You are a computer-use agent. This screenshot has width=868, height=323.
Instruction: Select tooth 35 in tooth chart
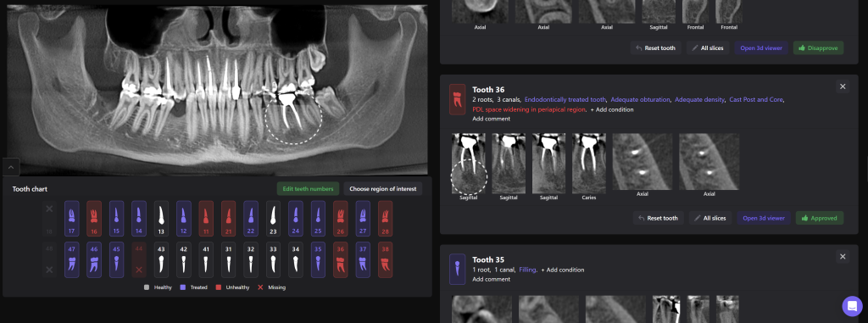coord(319,259)
